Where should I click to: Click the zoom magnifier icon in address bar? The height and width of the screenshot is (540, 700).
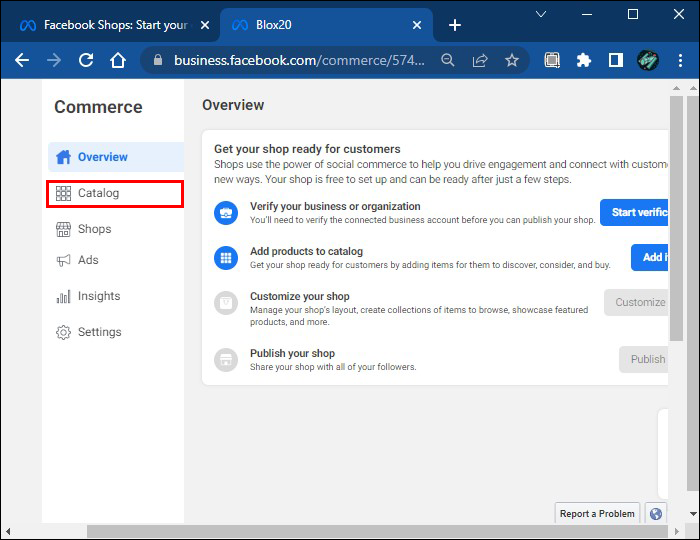coord(448,60)
